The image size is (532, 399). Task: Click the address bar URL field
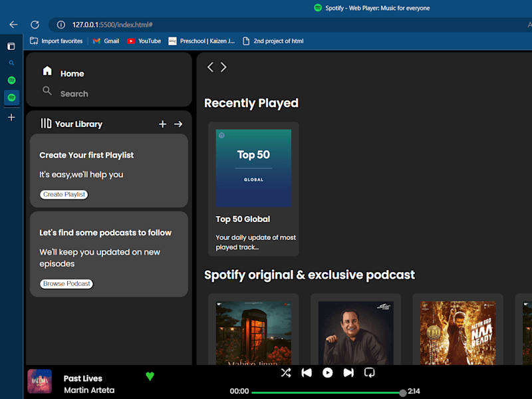(x=290, y=25)
